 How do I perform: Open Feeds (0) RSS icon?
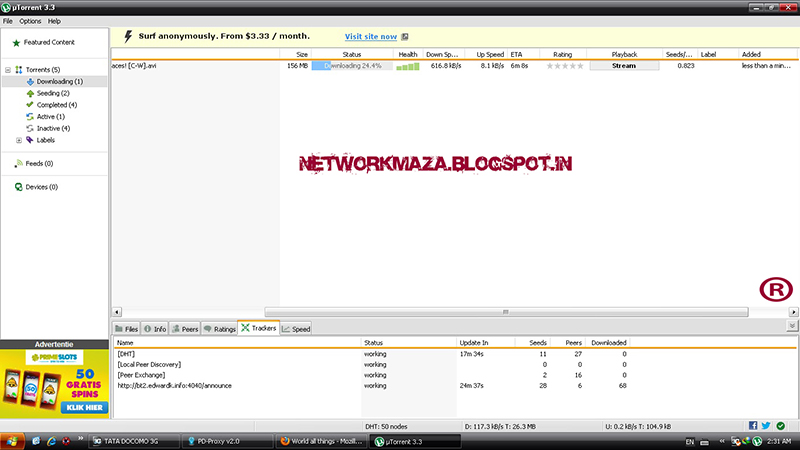point(19,163)
